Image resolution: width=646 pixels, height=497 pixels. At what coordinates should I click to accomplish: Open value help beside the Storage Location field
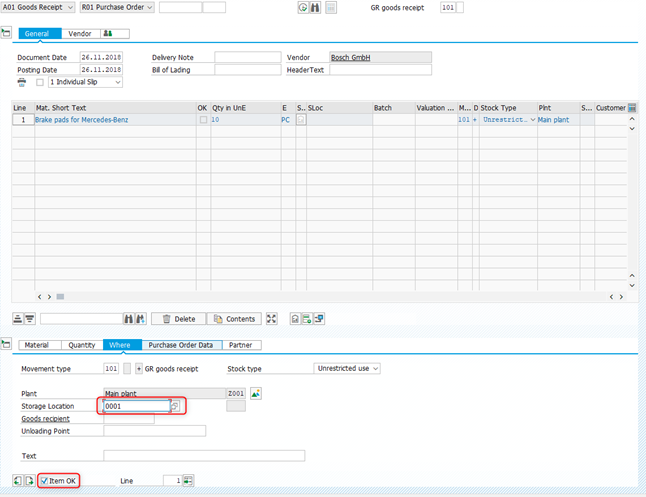click(175, 406)
